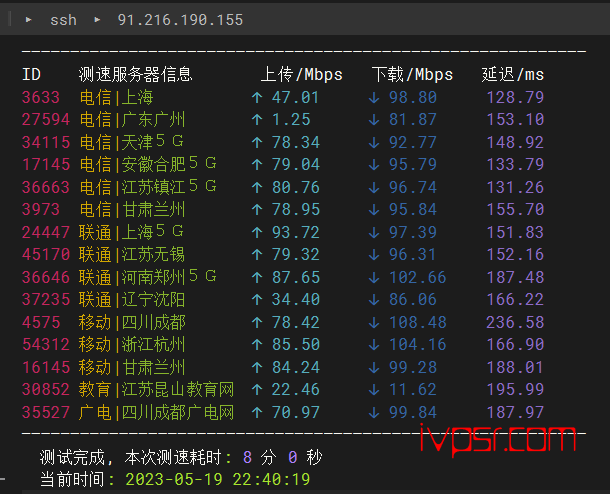Viewport: 610px width, 494px height.
Task: Click server name 联通|辽宁沈阳
Action: 132,300
